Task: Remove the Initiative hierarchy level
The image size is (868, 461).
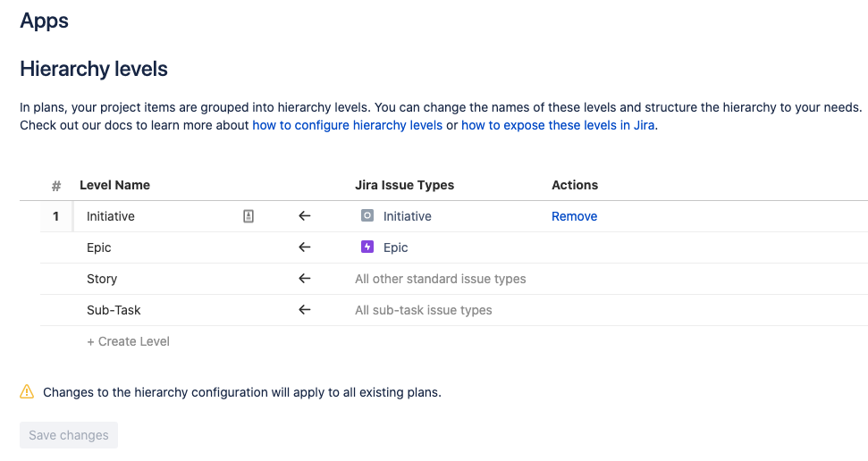Action: (x=574, y=216)
